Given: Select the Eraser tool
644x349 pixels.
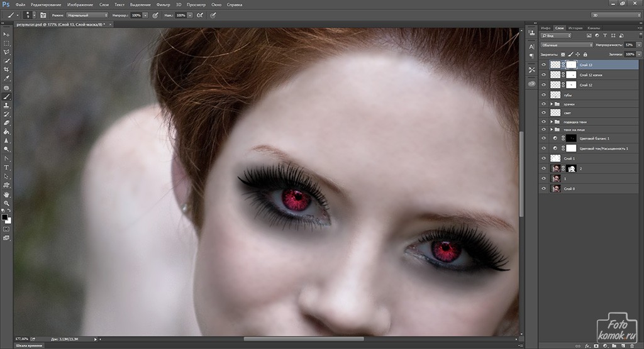Looking at the screenshot, I should click(6, 123).
